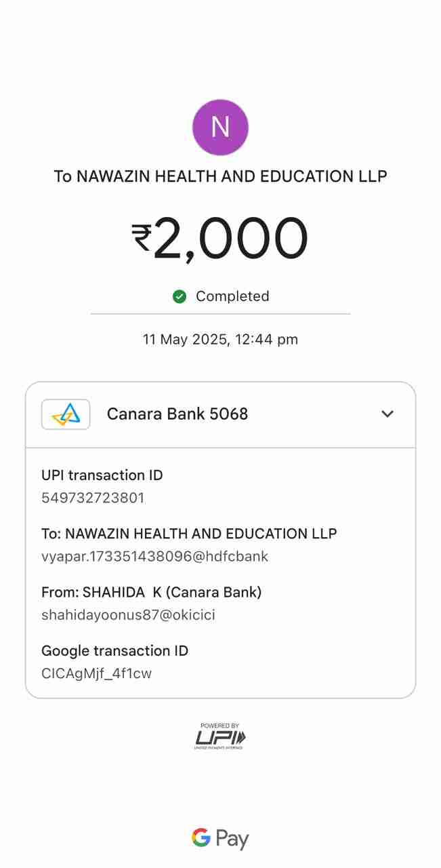Click the ₹2,000 payment amount

click(x=230, y=239)
